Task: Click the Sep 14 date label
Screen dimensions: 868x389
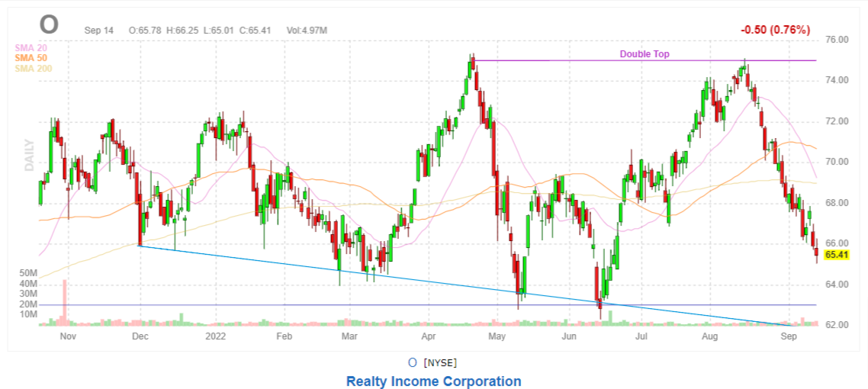Action: pyautogui.click(x=98, y=31)
